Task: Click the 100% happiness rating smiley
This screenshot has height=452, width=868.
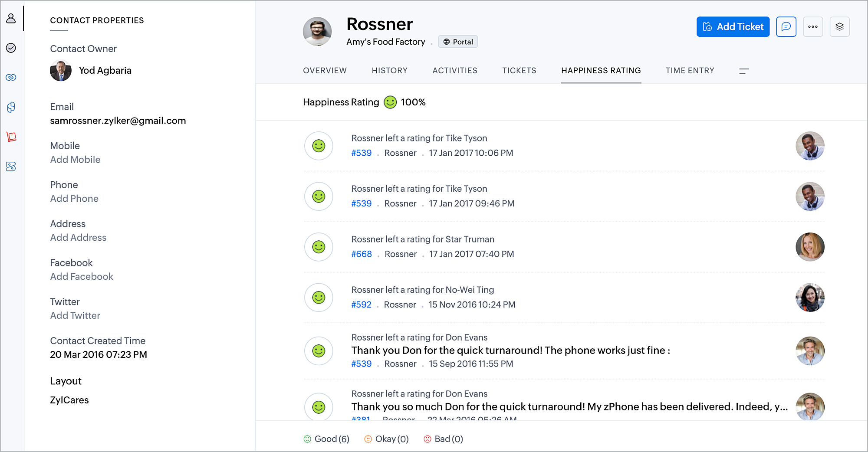Action: (x=390, y=102)
